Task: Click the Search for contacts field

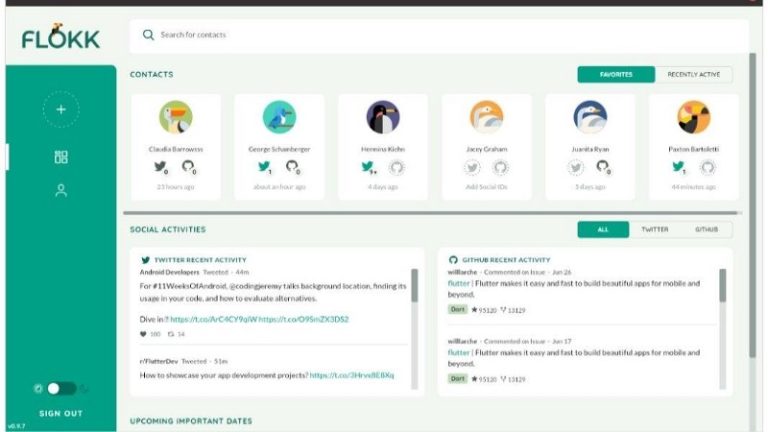Action: click(x=440, y=35)
